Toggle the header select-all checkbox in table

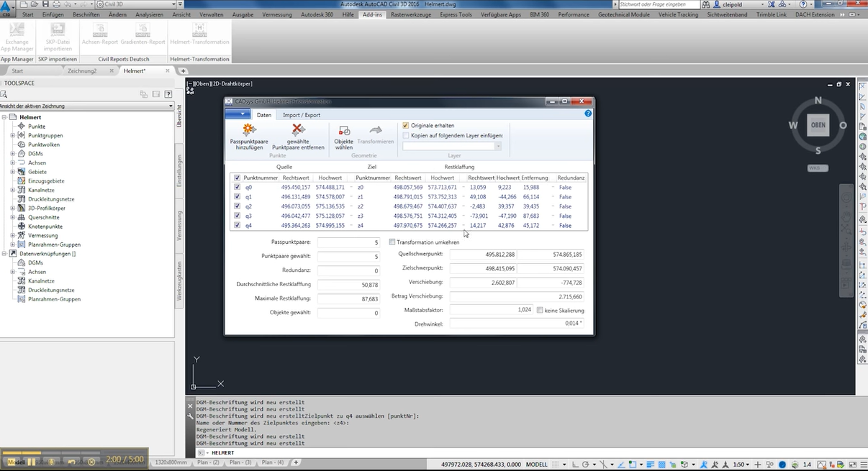point(238,178)
